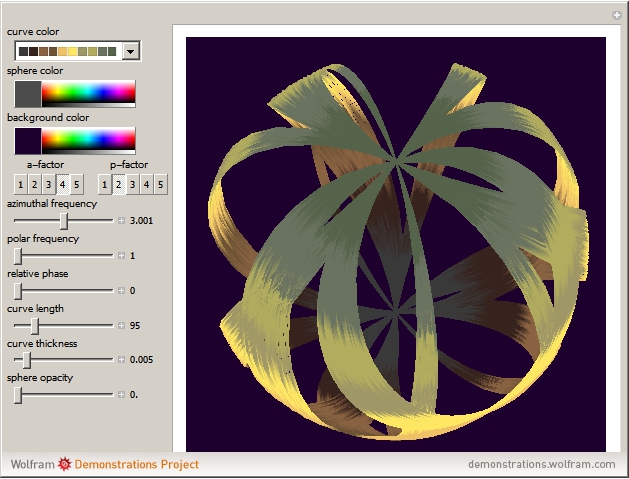Image resolution: width=629 pixels, height=479 pixels.
Task: Expand curve thickness slider controls
Action: point(122,359)
